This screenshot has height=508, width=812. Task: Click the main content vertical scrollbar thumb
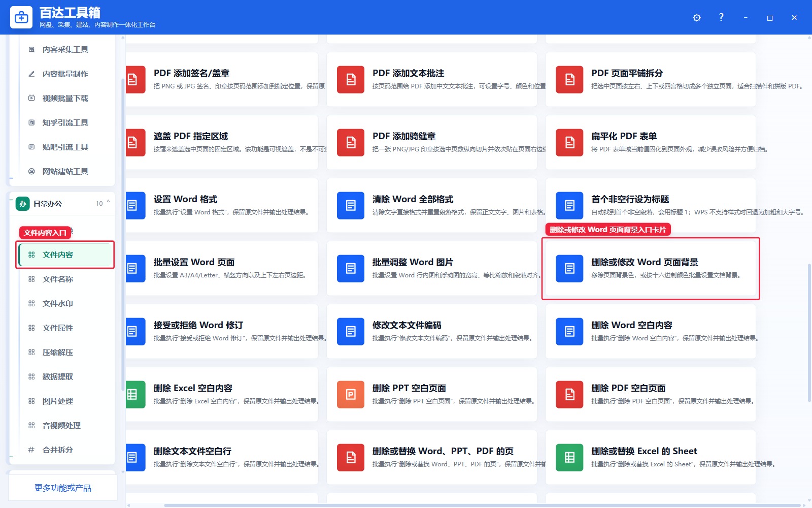(x=809, y=333)
